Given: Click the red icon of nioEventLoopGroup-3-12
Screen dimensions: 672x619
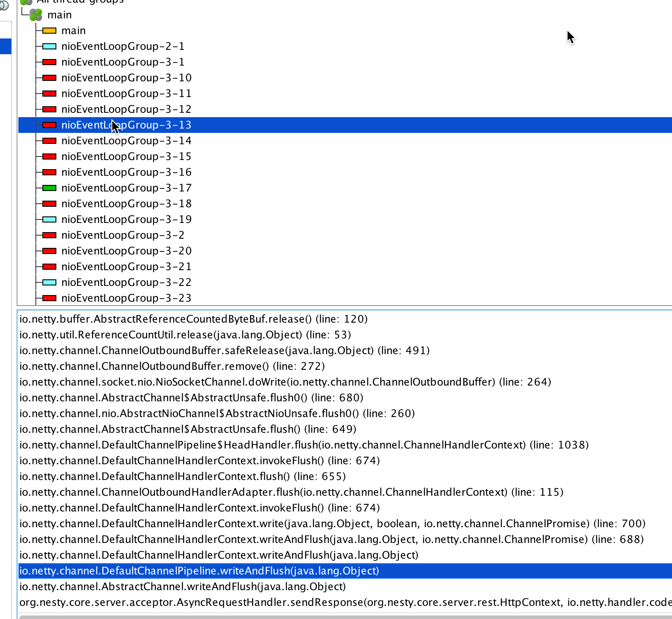Looking at the screenshot, I should [x=49, y=109].
